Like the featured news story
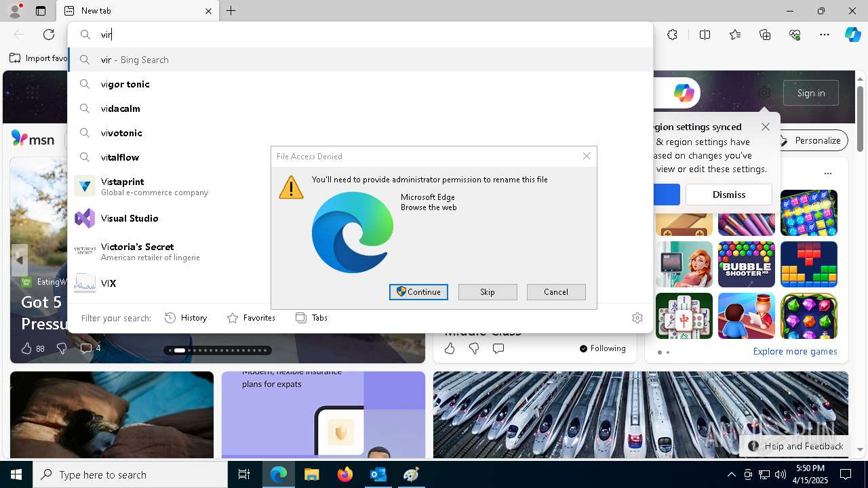The height and width of the screenshot is (488, 868). (x=26, y=348)
